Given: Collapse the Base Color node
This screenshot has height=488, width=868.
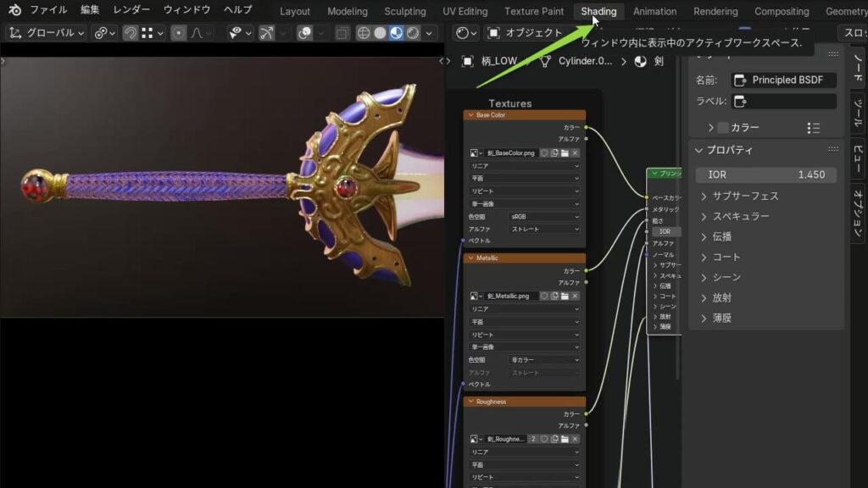Looking at the screenshot, I should pos(471,115).
